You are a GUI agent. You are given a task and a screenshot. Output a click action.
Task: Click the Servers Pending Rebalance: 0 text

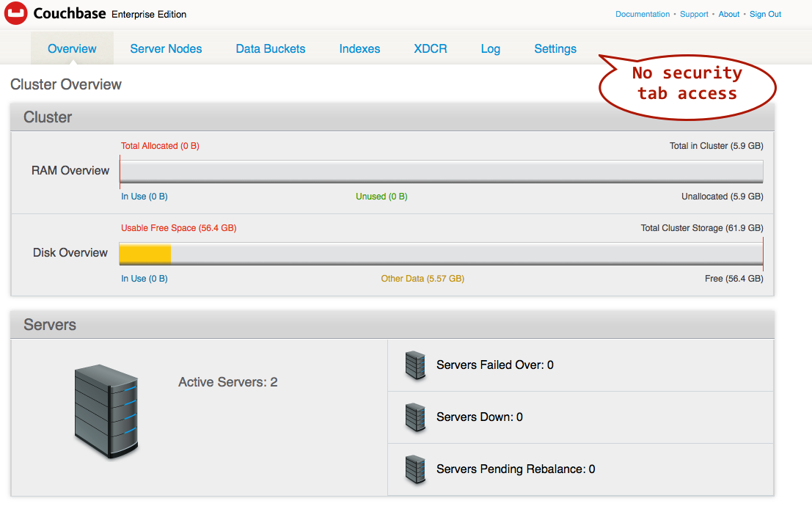point(516,469)
